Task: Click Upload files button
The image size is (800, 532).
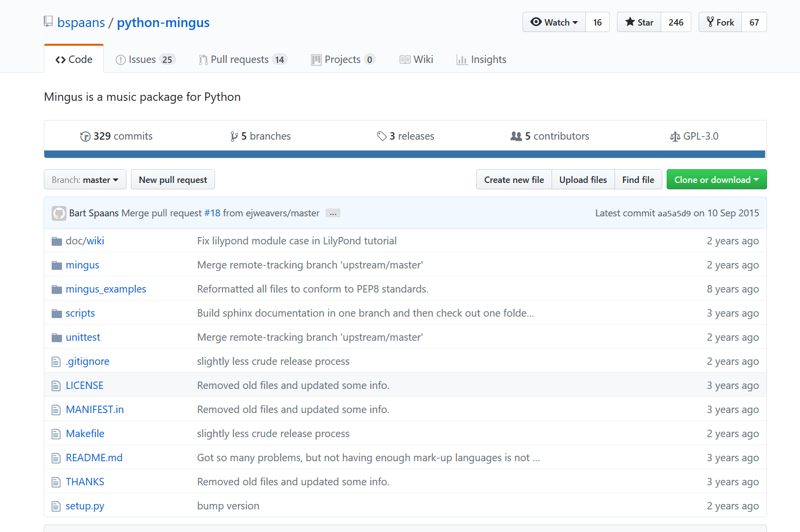Action: coord(583,179)
